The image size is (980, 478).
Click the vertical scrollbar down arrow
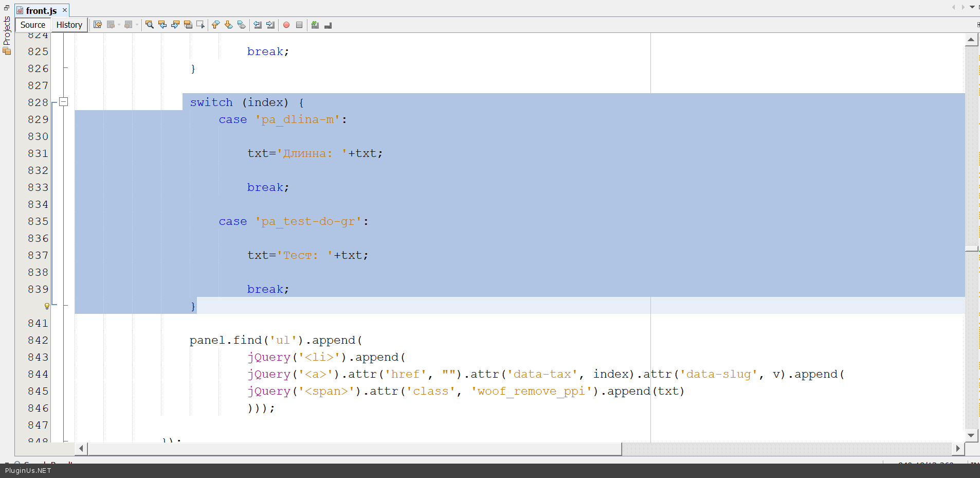971,435
